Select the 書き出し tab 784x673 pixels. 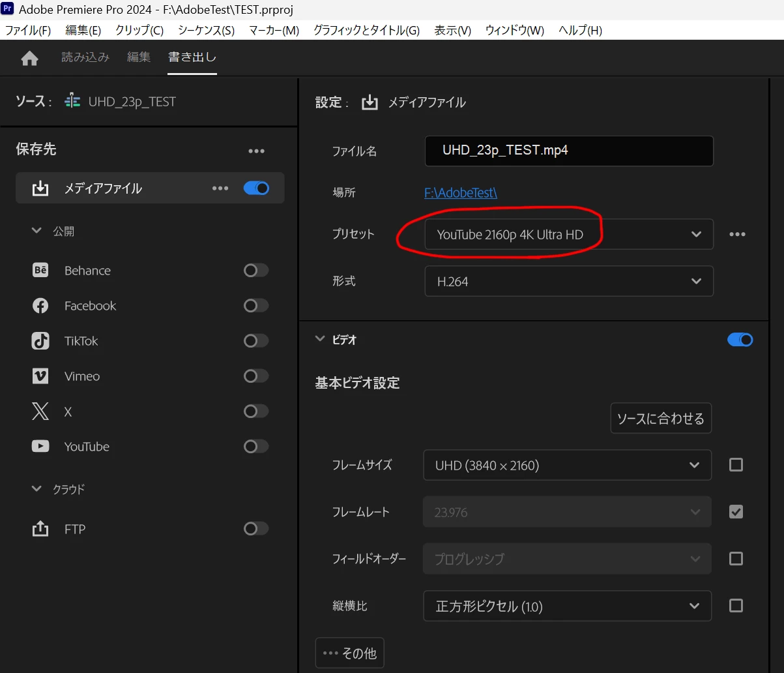coord(192,57)
